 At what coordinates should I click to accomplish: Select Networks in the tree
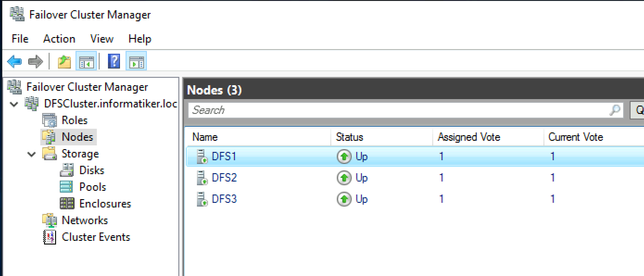point(85,220)
